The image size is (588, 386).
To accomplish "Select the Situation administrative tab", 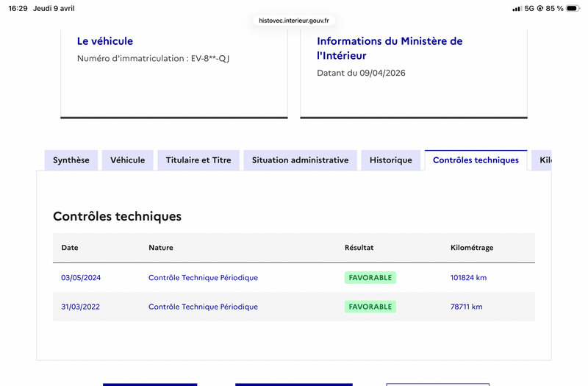I will point(301,160).
